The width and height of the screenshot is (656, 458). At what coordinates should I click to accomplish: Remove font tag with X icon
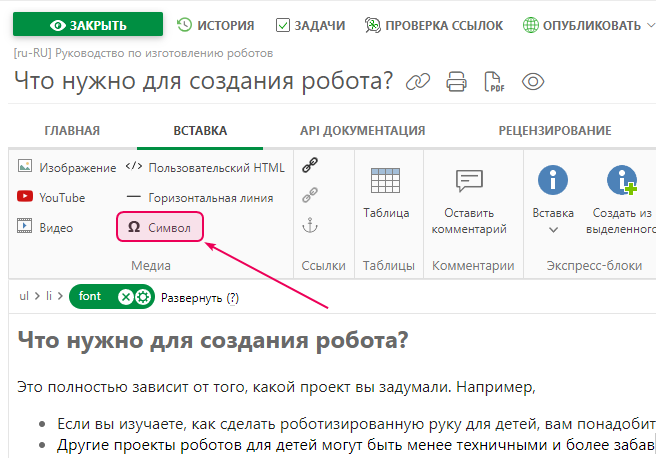(125, 297)
